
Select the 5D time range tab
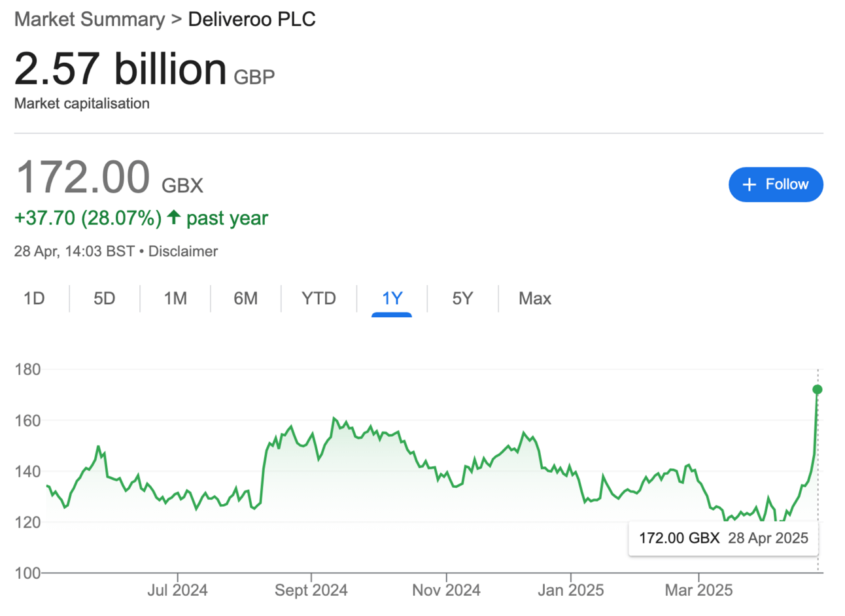coord(104,299)
